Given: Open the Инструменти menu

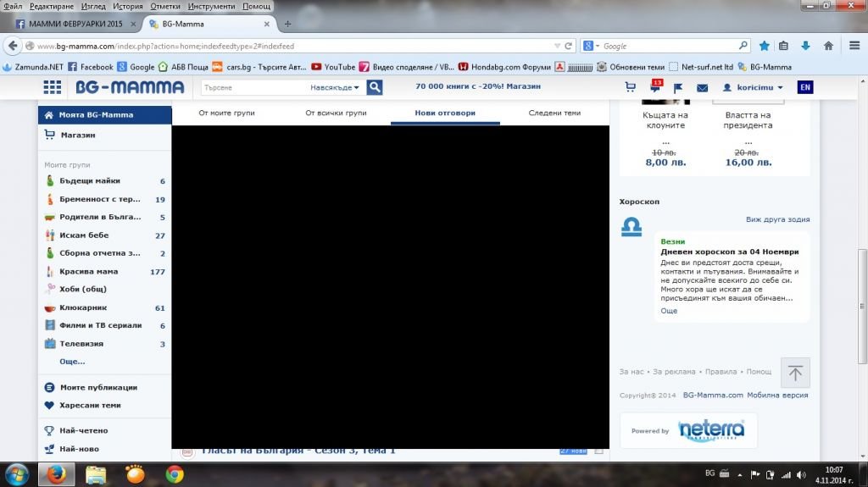Looking at the screenshot, I should [x=211, y=6].
